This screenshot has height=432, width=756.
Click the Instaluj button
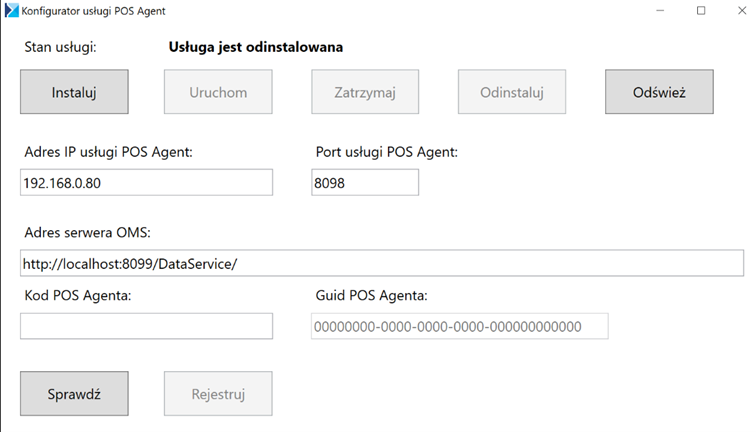point(74,92)
